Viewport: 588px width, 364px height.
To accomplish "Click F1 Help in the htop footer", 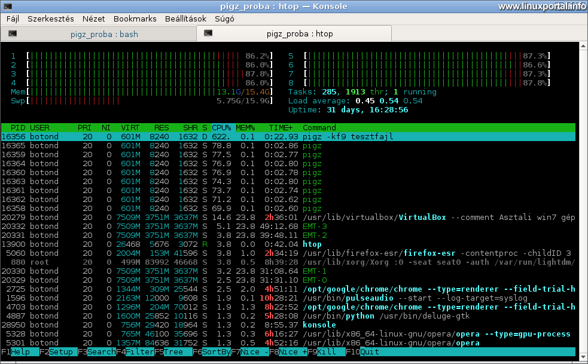I will [x=20, y=352].
